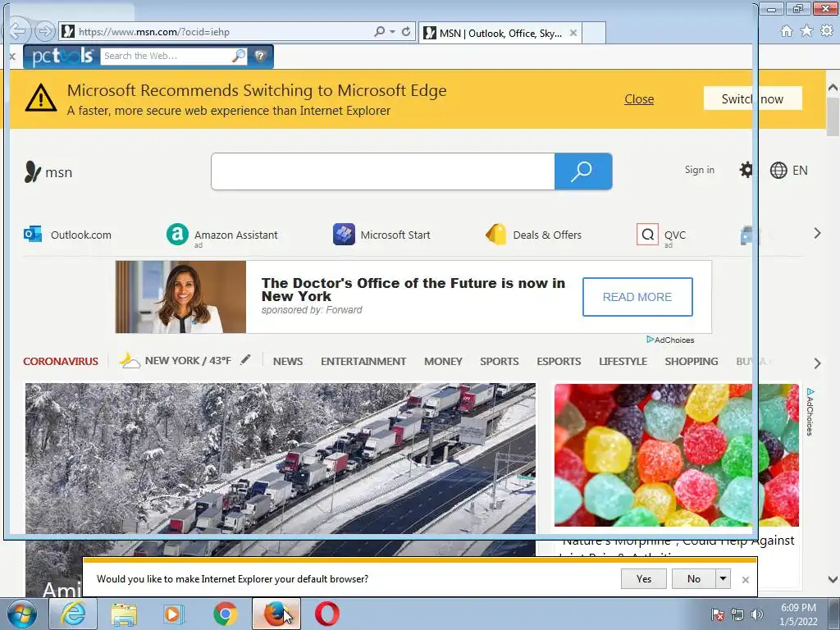The height and width of the screenshot is (630, 840).
Task: Open the colorful gummies ad image
Action: (x=676, y=454)
